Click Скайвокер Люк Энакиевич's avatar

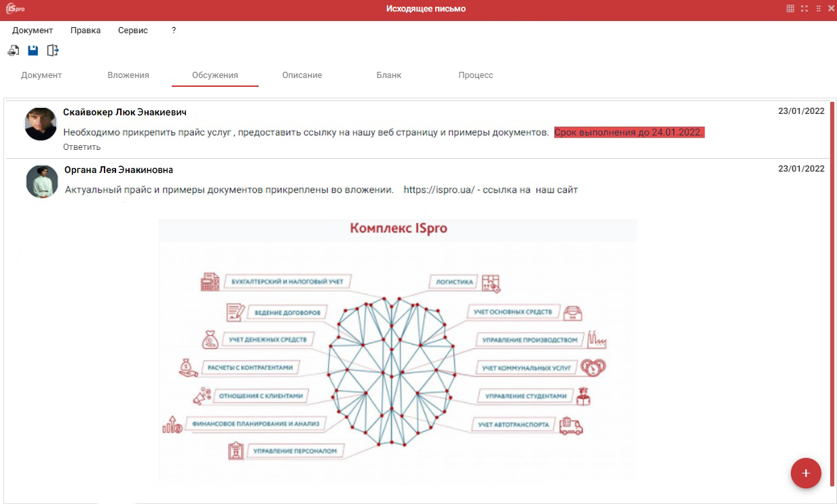41,124
